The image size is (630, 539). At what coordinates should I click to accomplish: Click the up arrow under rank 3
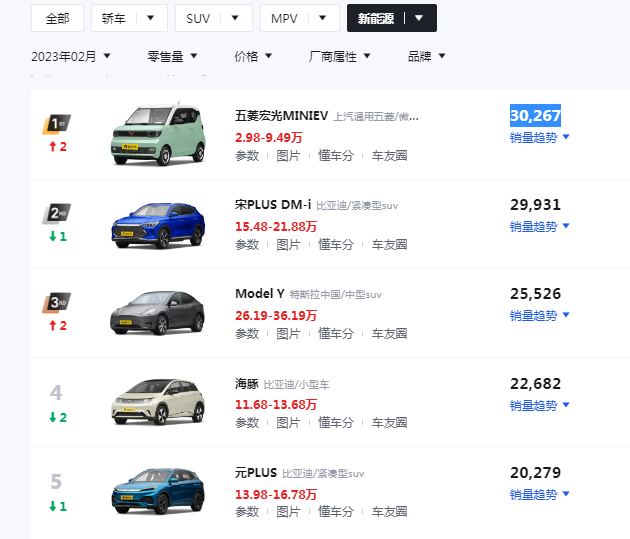53,325
